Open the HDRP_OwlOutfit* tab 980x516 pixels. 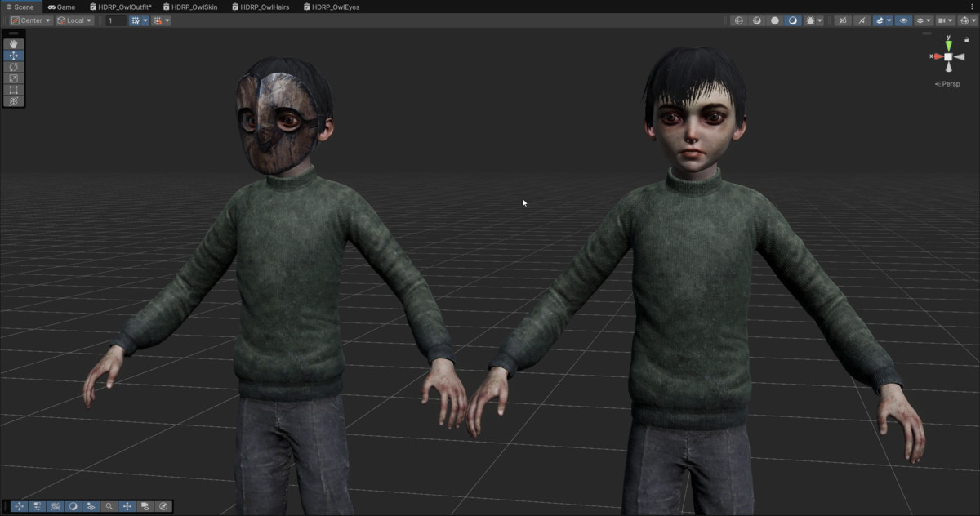pos(120,7)
